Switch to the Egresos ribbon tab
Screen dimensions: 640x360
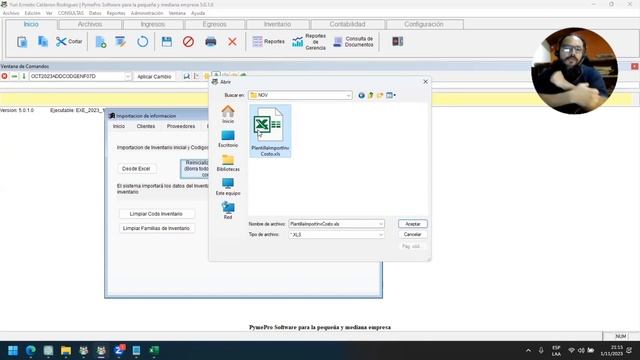214,24
